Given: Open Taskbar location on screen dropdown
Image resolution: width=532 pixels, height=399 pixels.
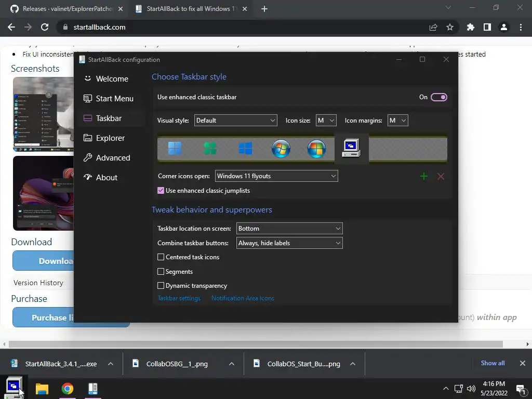Looking at the screenshot, I should [289, 229].
